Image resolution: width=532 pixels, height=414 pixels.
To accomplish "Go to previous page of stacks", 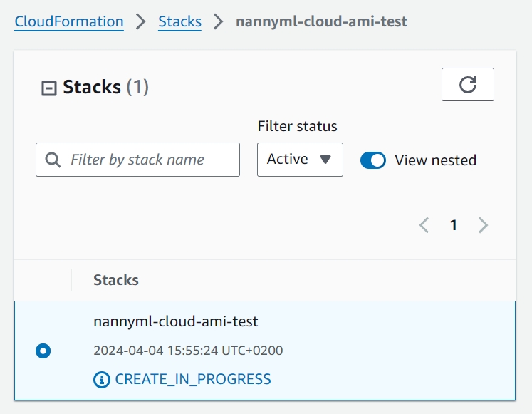I will click(x=424, y=226).
